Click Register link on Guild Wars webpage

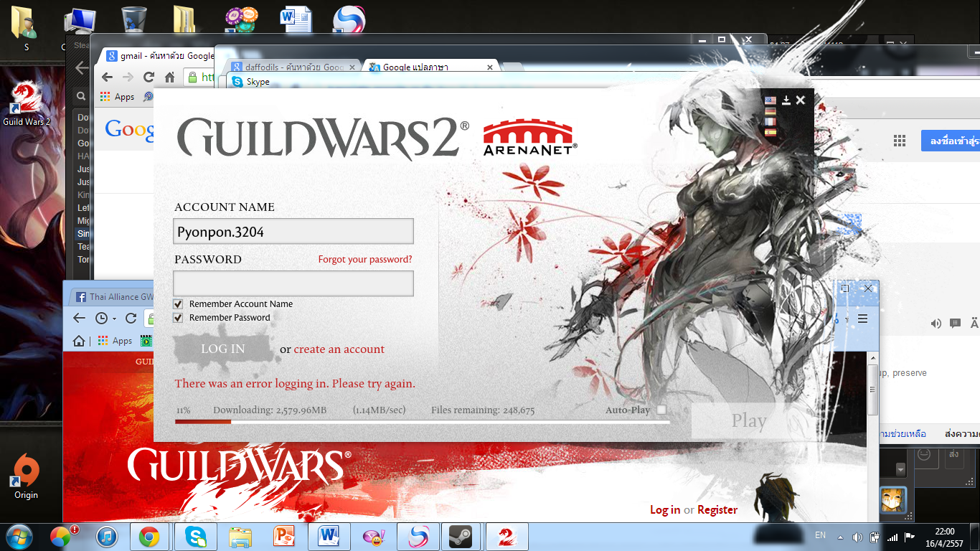point(717,510)
